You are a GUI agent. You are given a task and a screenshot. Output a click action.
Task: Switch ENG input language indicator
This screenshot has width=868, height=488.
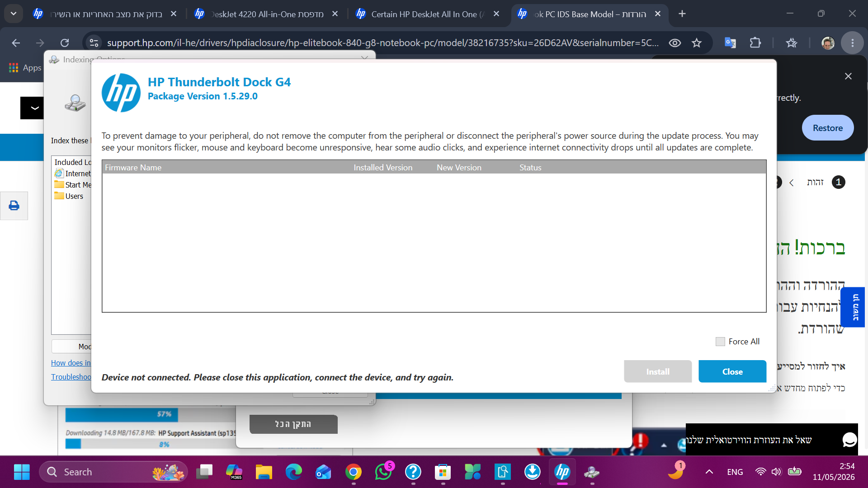(x=735, y=472)
